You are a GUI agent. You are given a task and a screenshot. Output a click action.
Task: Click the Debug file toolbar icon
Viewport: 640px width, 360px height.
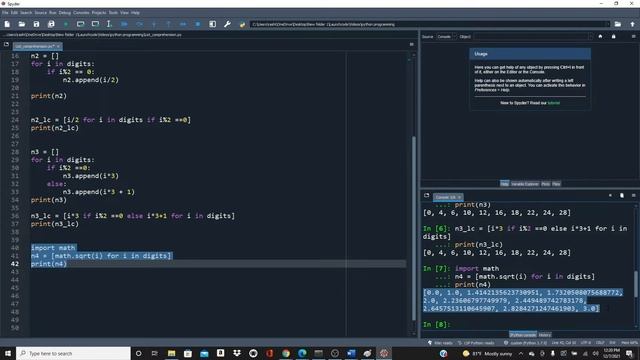[x=124, y=24]
